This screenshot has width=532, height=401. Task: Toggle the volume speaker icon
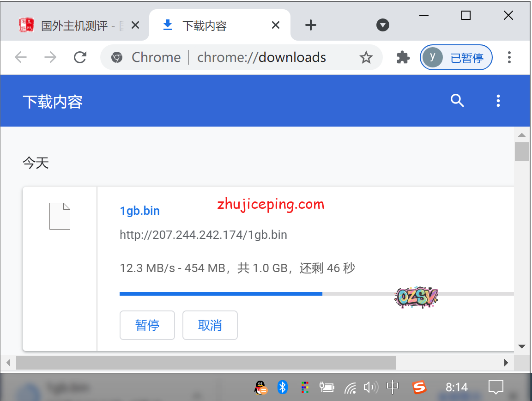(x=370, y=387)
